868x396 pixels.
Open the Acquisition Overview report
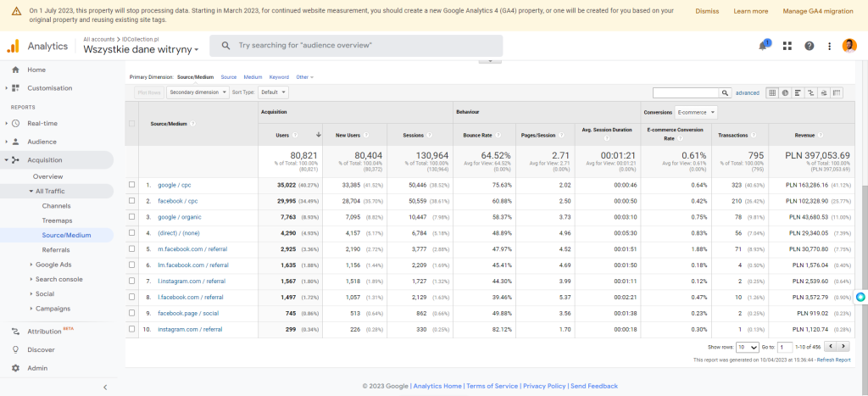(x=47, y=176)
